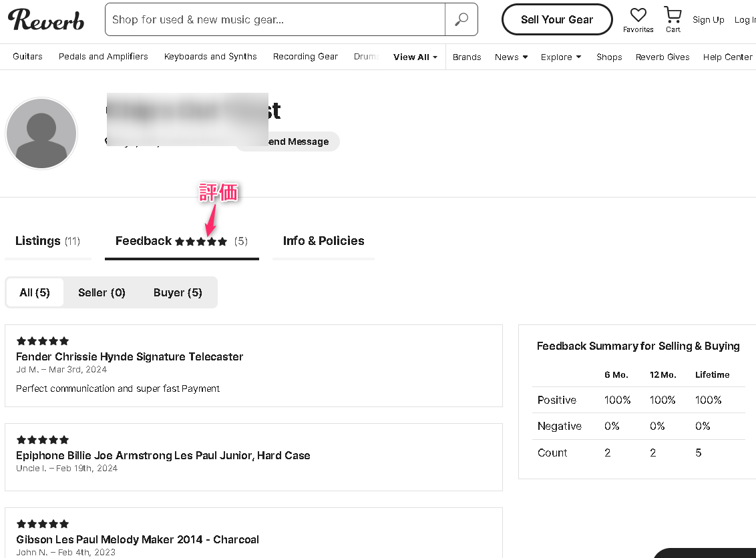Open the shopping Cart icon
The width and height of the screenshot is (756, 558).
(673, 15)
